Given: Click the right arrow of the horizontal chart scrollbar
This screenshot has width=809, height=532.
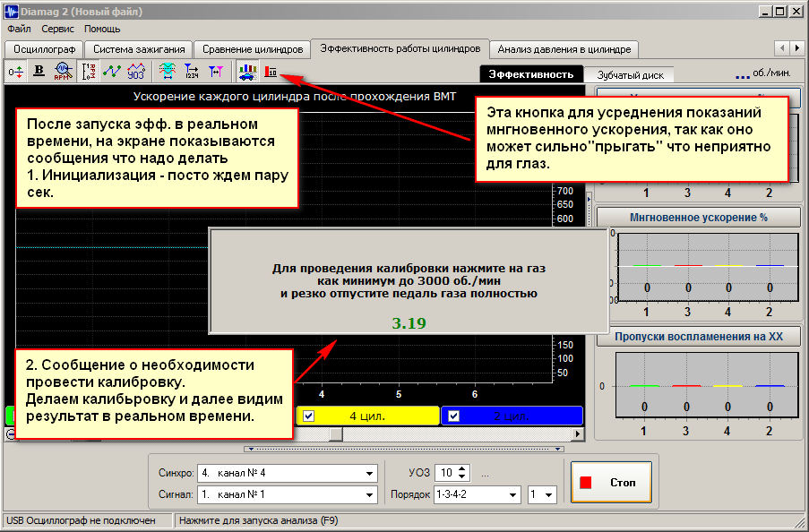Looking at the screenshot, I should point(579,434).
